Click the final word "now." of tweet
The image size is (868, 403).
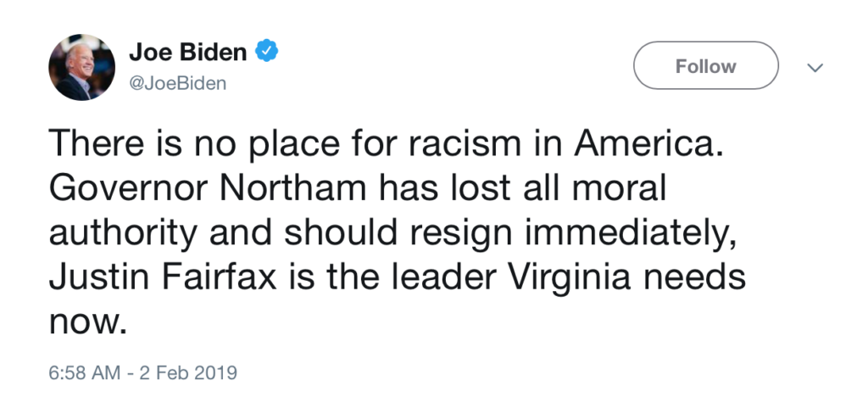[x=88, y=324]
